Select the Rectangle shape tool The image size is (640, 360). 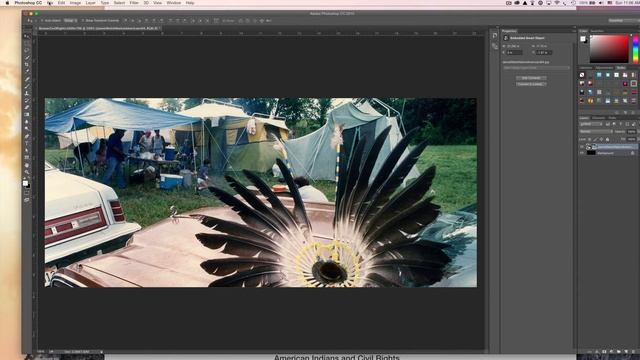point(27,158)
